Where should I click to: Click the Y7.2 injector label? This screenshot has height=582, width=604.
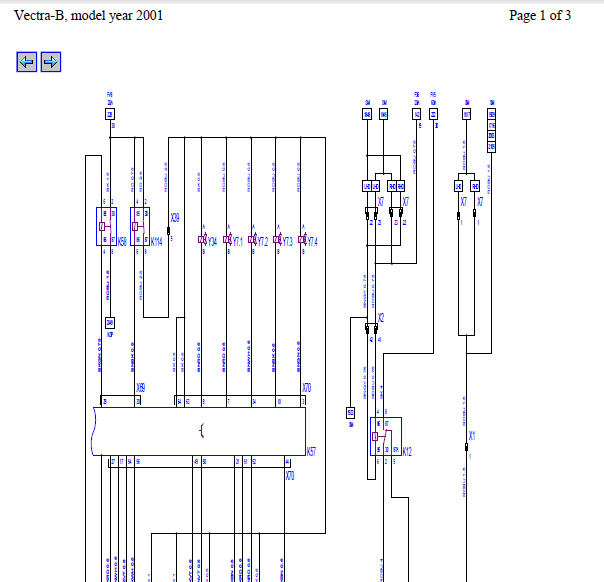(263, 242)
